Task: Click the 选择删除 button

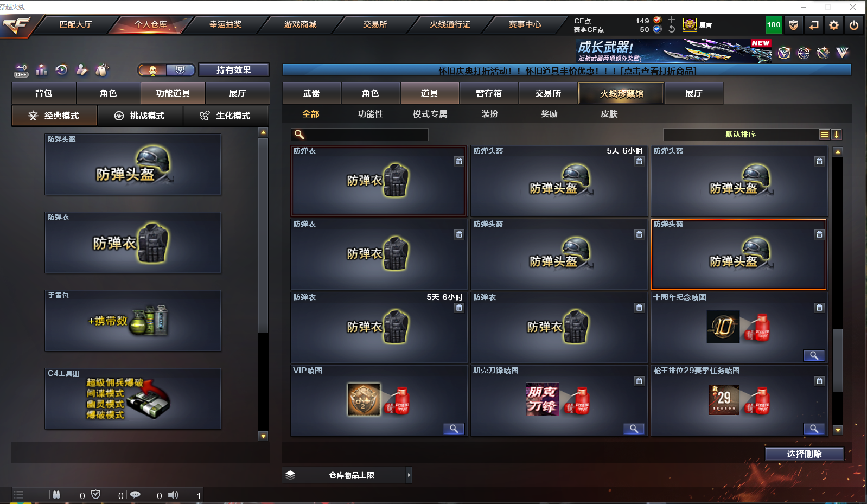Action: click(805, 454)
